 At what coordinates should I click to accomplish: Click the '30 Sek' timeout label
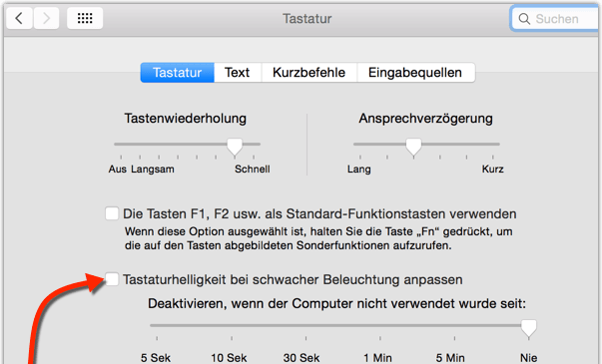pyautogui.click(x=301, y=358)
